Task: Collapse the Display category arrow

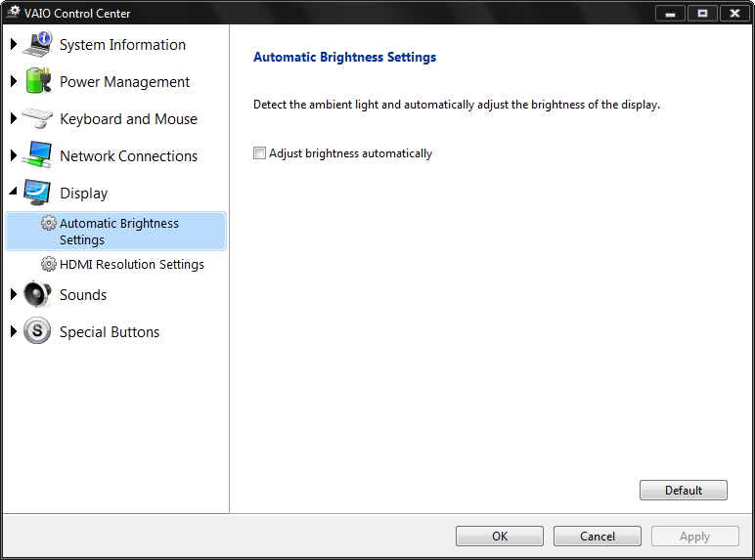Action: (x=14, y=192)
